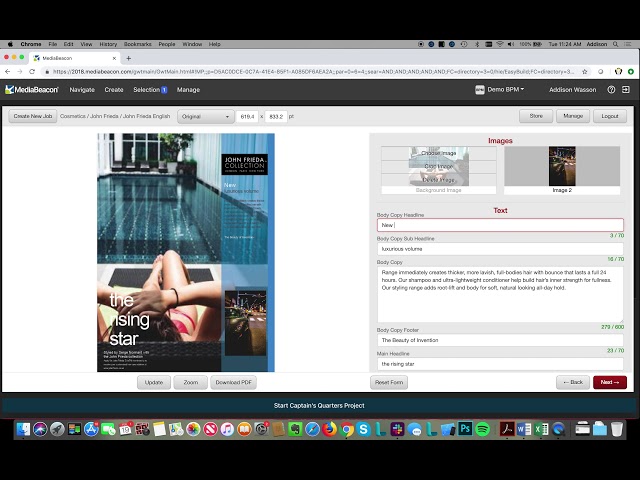Viewport: 640px width, 480px height.
Task: Open Finder from the dock
Action: click(23, 429)
